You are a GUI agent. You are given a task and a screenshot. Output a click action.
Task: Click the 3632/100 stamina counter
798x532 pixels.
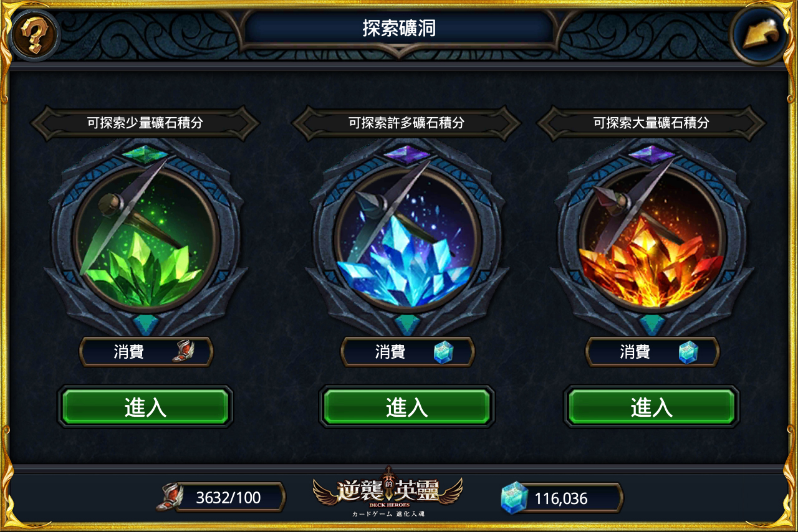228,498
